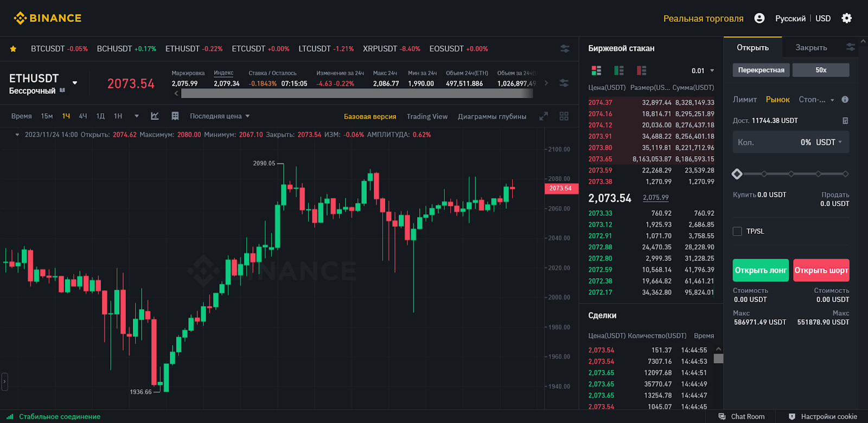Click the favorites star icon
Screen dimensions: 868x423
pyautogui.click(x=13, y=49)
